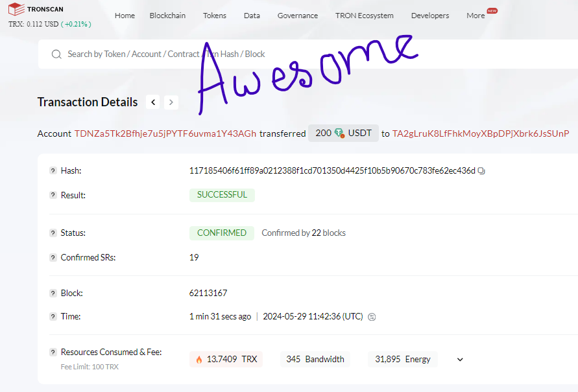Image resolution: width=578 pixels, height=392 pixels.
Task: Copy the transaction hash with copy icon
Action: click(x=481, y=171)
